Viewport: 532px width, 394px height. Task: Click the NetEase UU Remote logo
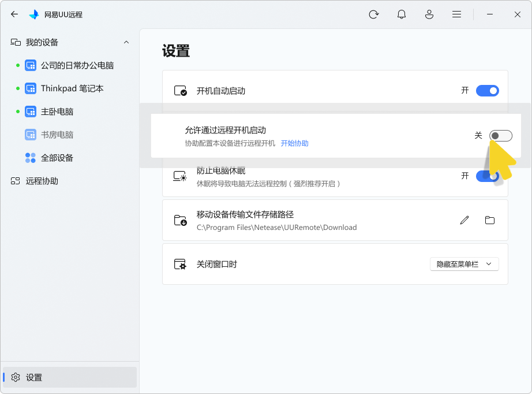tap(34, 14)
